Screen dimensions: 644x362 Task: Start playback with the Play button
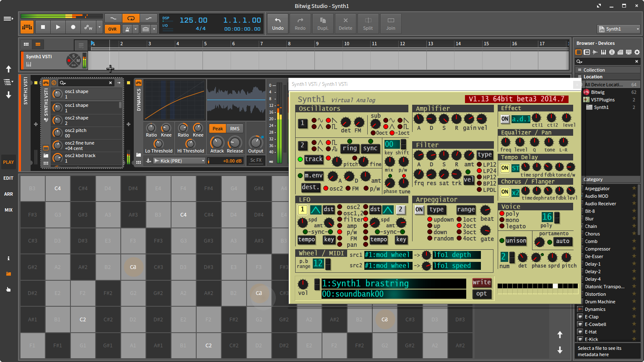click(58, 27)
